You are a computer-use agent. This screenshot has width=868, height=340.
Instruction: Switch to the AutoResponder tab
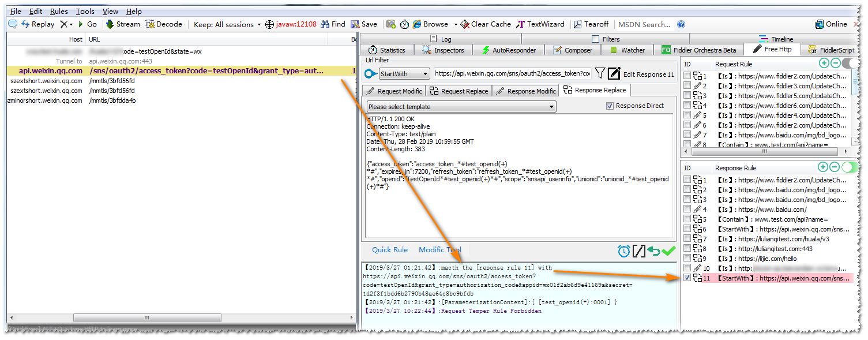[509, 50]
